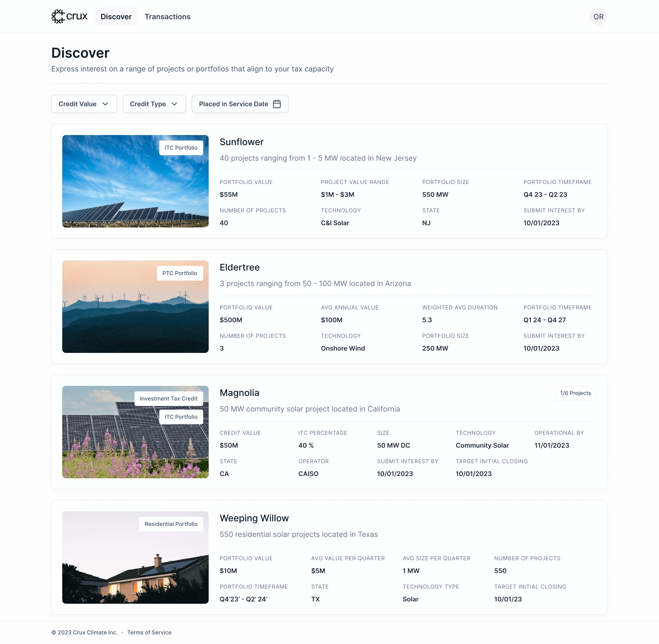Switch to the Transactions tab
659x644 pixels.
click(167, 16)
